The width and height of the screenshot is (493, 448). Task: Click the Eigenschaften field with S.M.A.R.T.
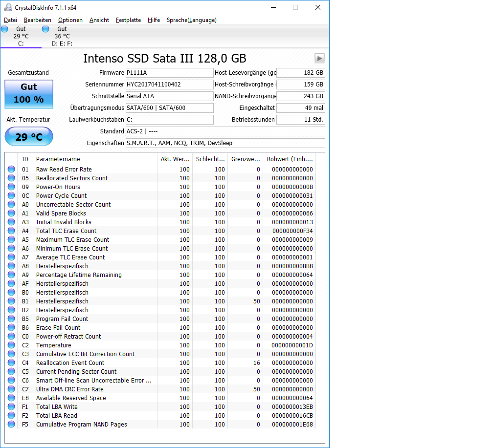tap(225, 143)
